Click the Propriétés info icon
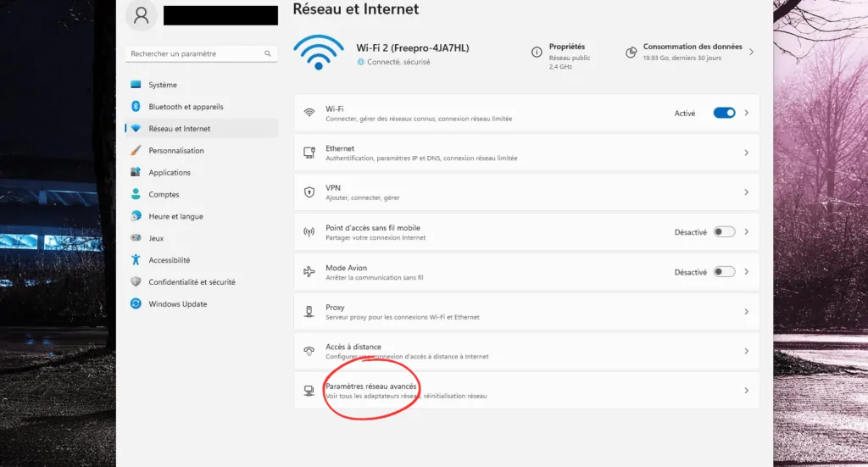 click(537, 52)
